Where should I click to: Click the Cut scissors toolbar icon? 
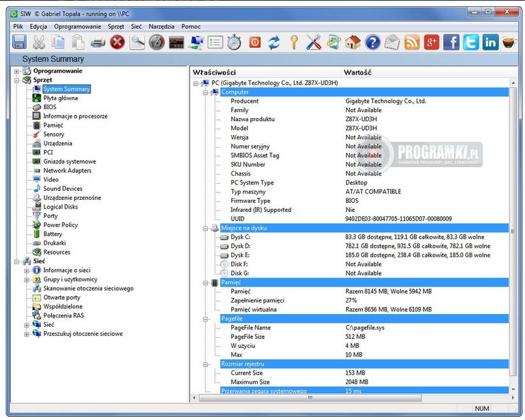39,43
